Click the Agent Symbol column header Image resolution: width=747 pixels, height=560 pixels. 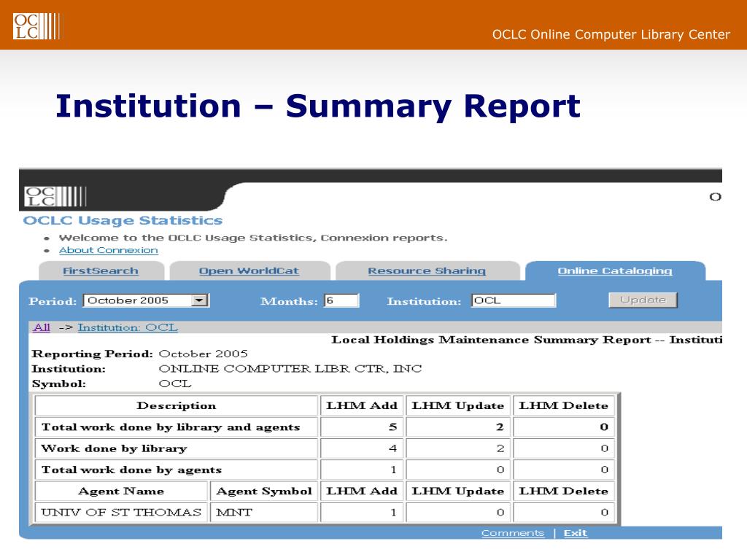264,491
